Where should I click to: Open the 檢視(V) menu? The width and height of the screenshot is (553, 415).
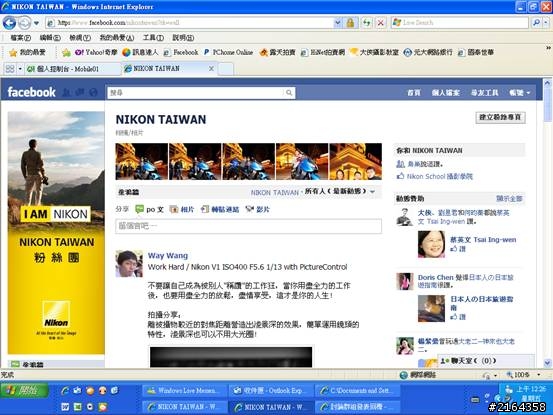[80, 38]
